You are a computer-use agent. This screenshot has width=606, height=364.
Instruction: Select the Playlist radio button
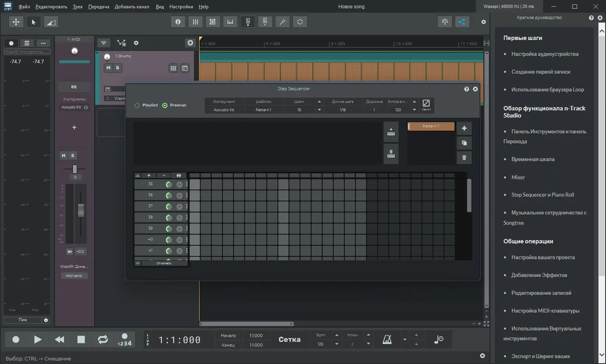point(137,105)
